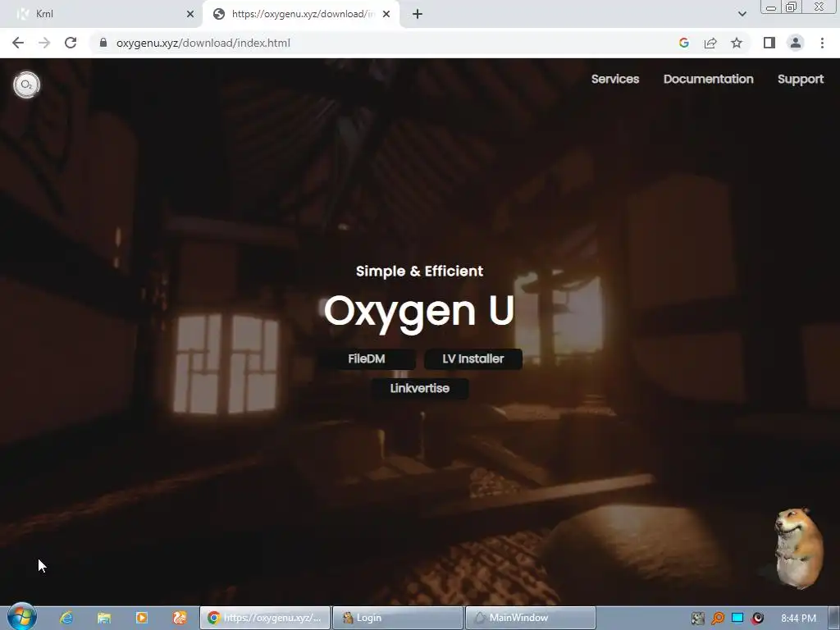The width and height of the screenshot is (840, 630).
Task: View site security lock info
Action: 103,43
